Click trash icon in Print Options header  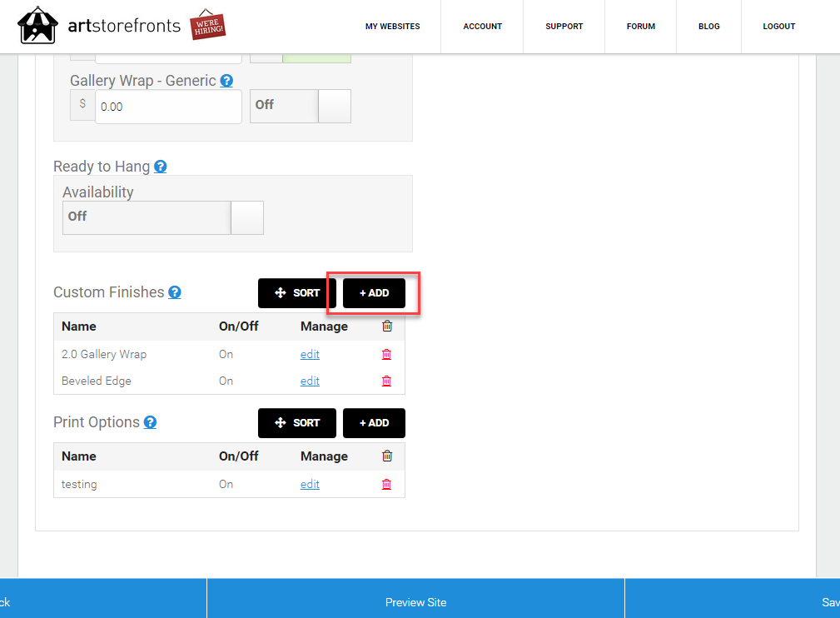click(387, 456)
